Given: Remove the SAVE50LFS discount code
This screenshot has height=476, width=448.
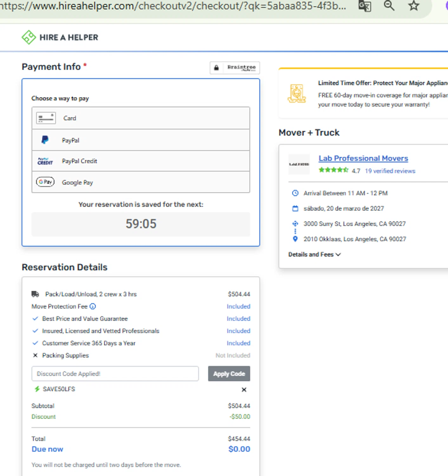Looking at the screenshot, I should [244, 389].
